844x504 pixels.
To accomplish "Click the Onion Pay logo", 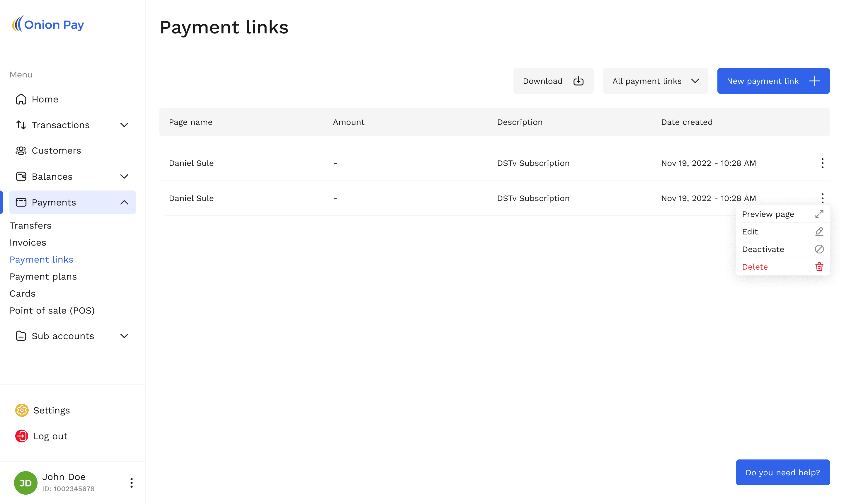I will click(48, 24).
